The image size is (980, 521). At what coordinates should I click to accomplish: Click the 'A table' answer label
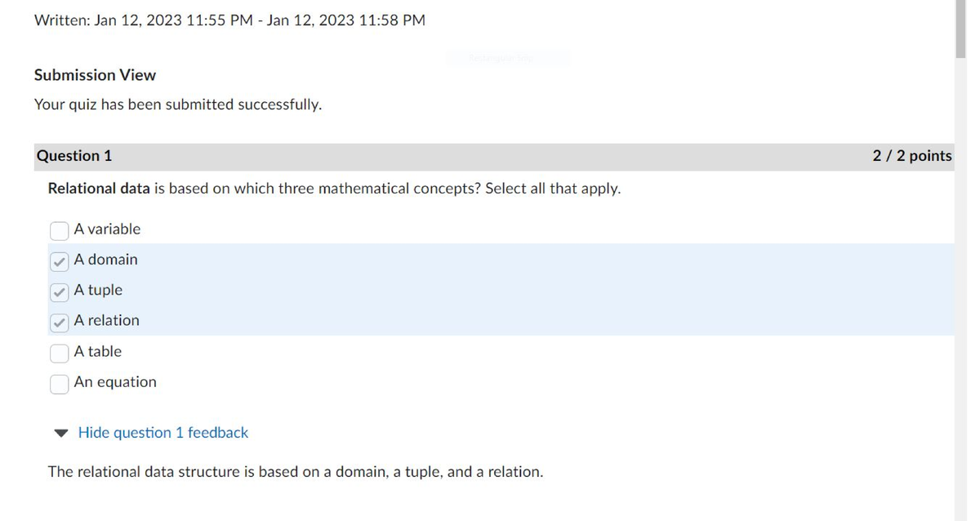(97, 351)
